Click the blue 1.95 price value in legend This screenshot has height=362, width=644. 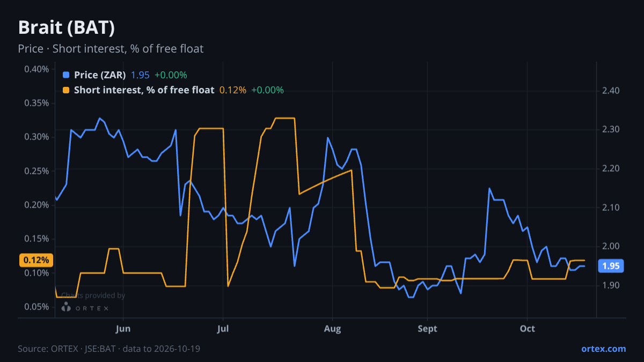point(140,75)
